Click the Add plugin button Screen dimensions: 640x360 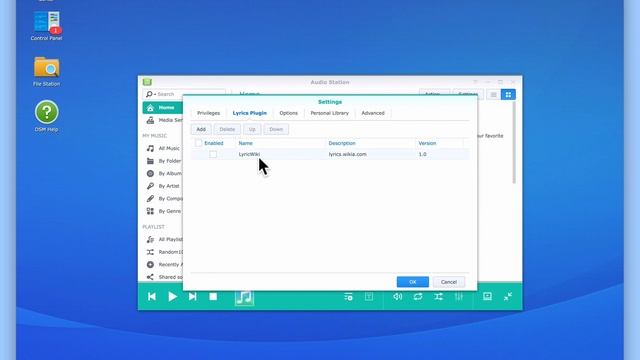click(x=201, y=129)
